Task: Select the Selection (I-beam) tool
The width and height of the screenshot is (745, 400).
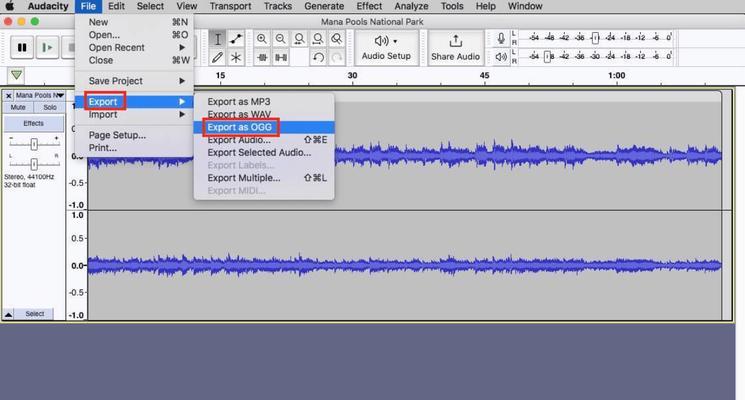Action: tap(218, 39)
